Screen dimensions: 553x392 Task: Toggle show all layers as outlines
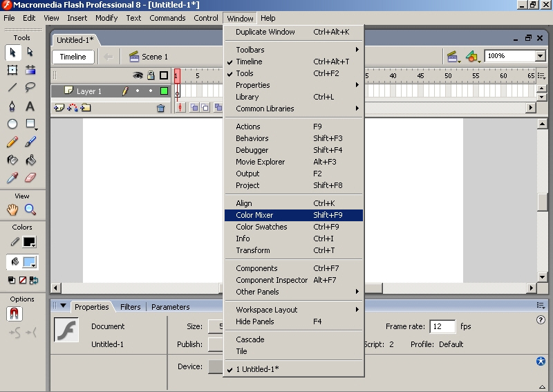[x=164, y=75]
